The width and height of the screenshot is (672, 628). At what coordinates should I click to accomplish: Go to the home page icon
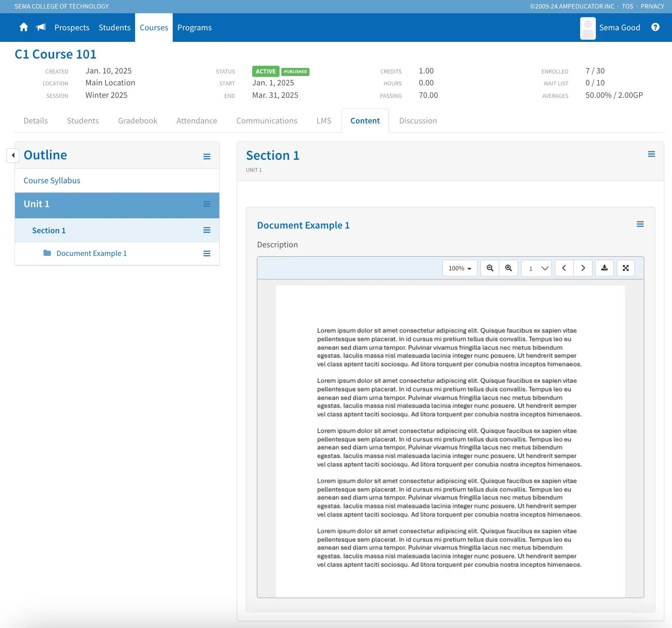tap(24, 27)
